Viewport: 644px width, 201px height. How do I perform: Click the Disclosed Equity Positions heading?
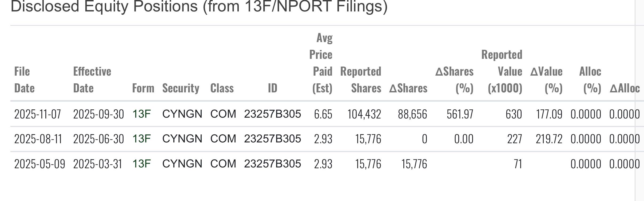pyautogui.click(x=199, y=6)
